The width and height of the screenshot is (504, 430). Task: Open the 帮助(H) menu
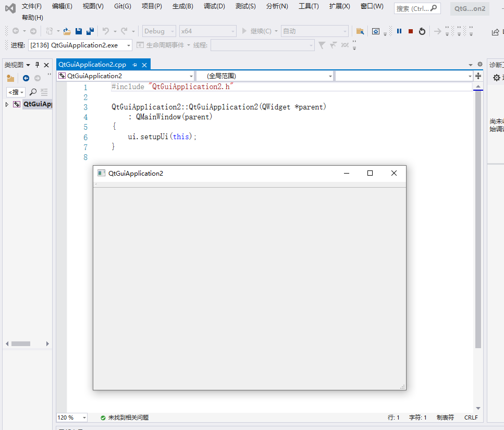(32, 17)
